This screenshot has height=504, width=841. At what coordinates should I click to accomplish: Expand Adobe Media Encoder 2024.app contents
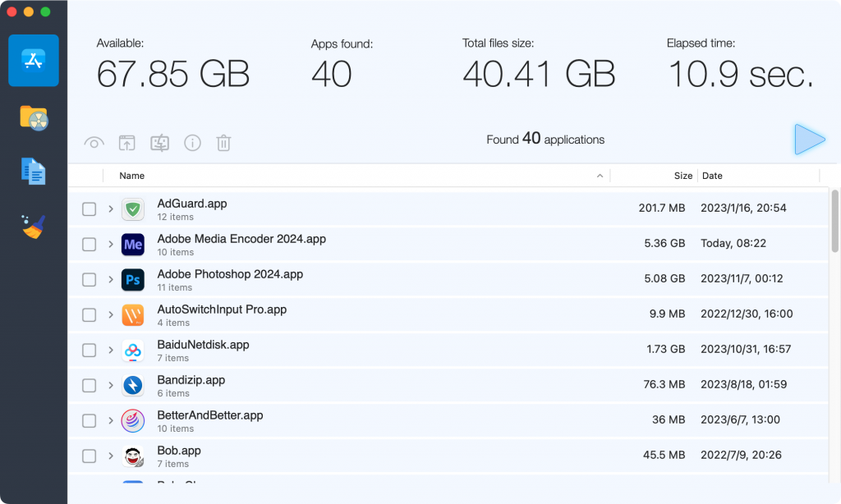pyautogui.click(x=110, y=244)
